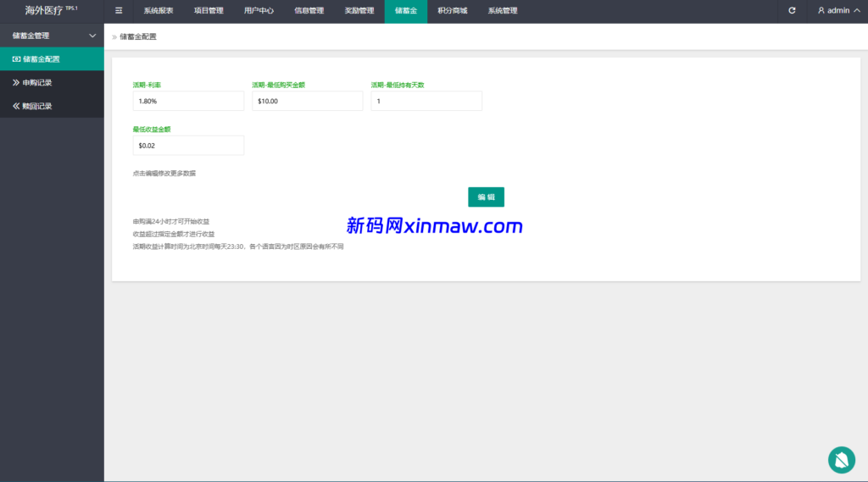Click the 申购满24小时才可开始收益 note
This screenshot has width=868, height=482.
coord(171,221)
